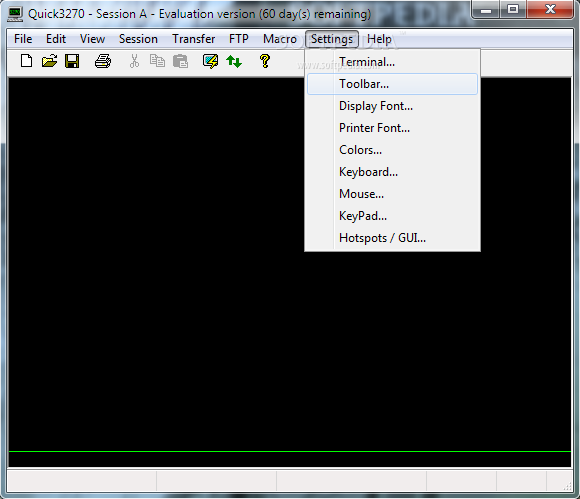Image resolution: width=580 pixels, height=499 pixels.
Task: Choose Mouse... settings entry
Action: click(x=392, y=194)
